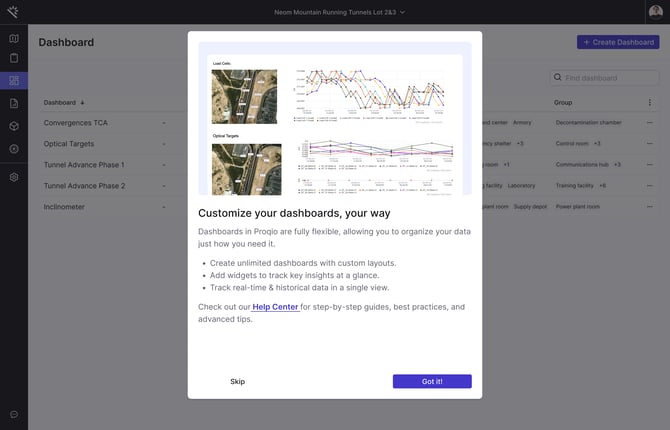
Task: Open the Optical Targets dashboard row
Action: click(69, 144)
